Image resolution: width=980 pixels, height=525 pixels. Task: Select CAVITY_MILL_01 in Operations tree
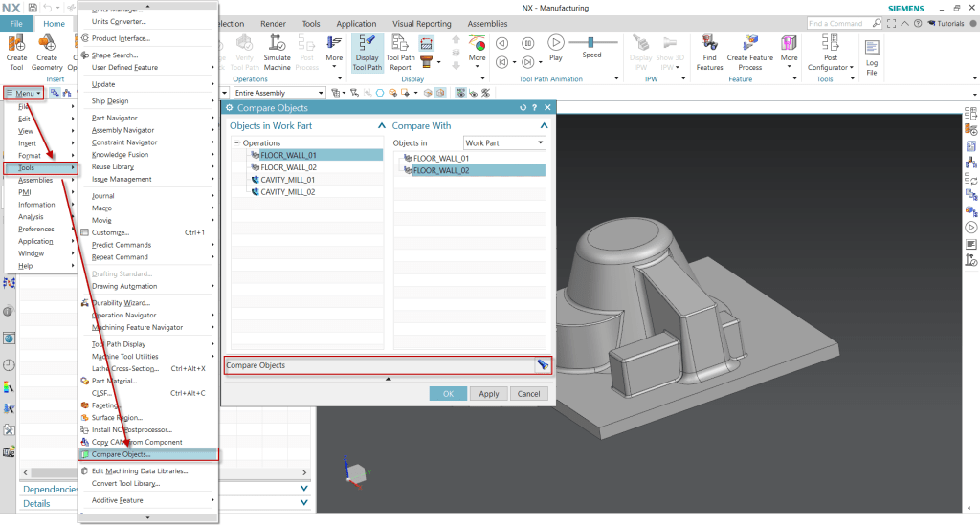287,179
